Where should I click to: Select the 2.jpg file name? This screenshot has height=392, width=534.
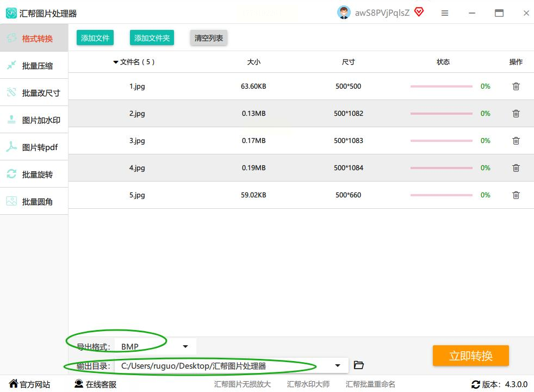[x=137, y=114]
